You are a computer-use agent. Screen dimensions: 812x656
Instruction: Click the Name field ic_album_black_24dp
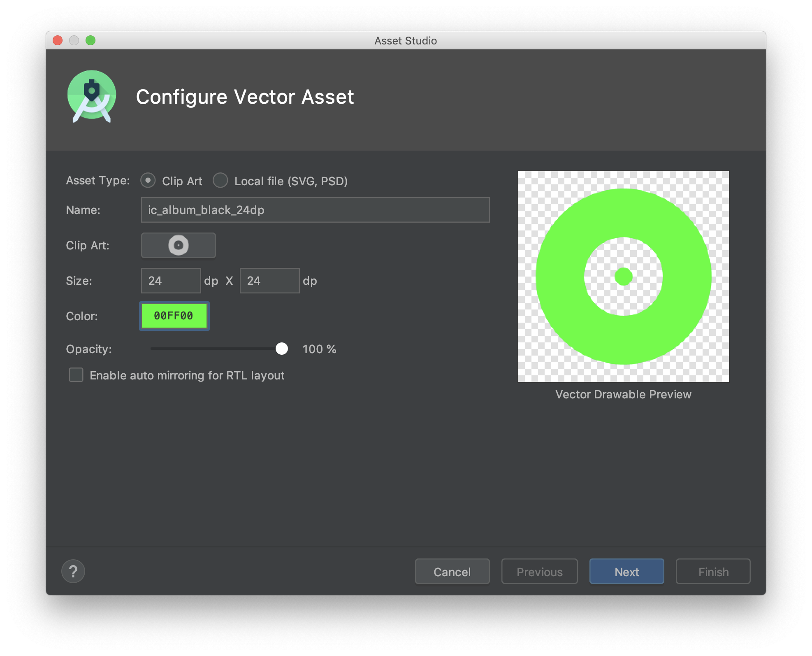coord(315,210)
